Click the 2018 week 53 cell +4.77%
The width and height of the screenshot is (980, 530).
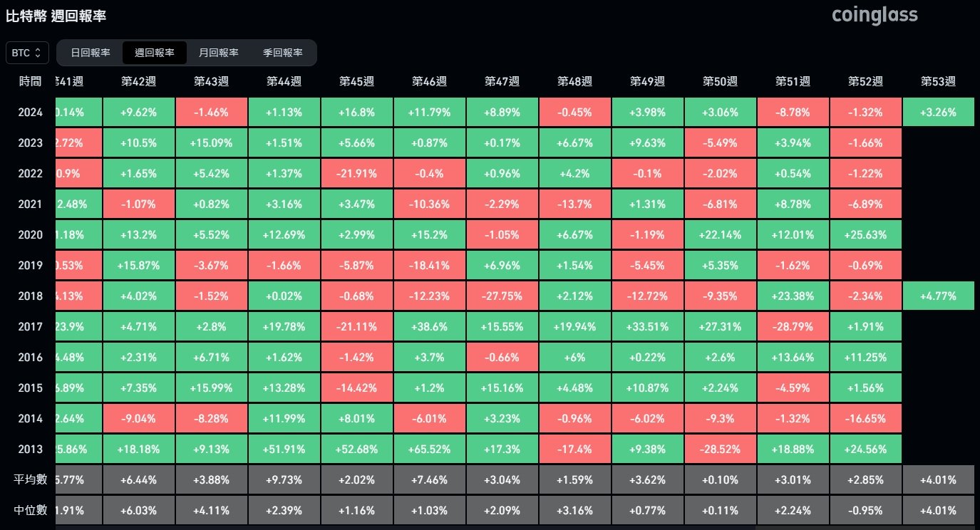click(x=938, y=296)
